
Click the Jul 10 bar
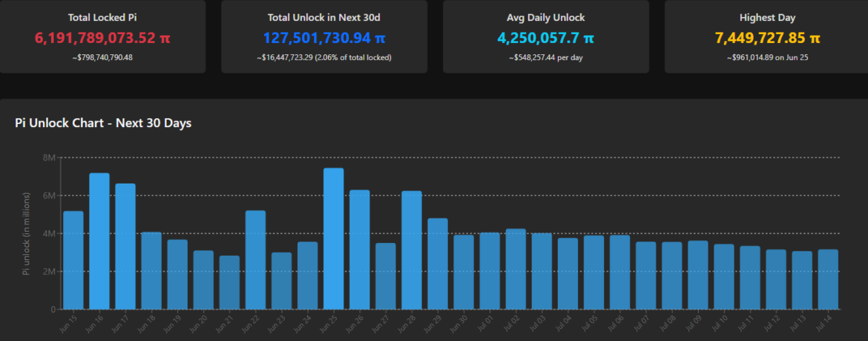click(724, 276)
